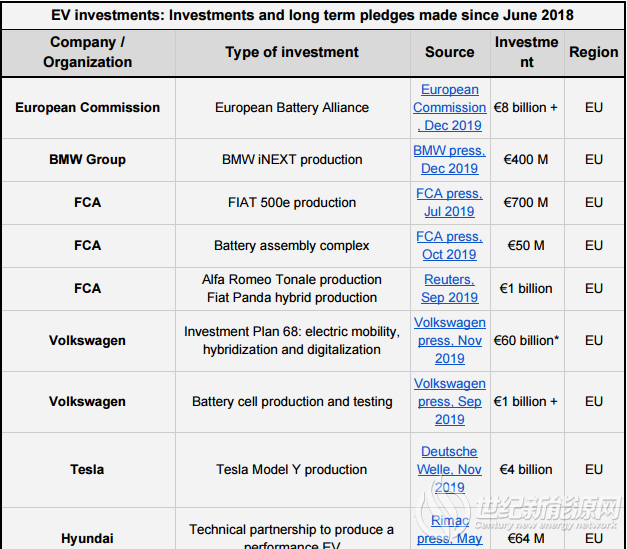Click the €400 M amount
The height and width of the screenshot is (549, 627).
click(525, 160)
